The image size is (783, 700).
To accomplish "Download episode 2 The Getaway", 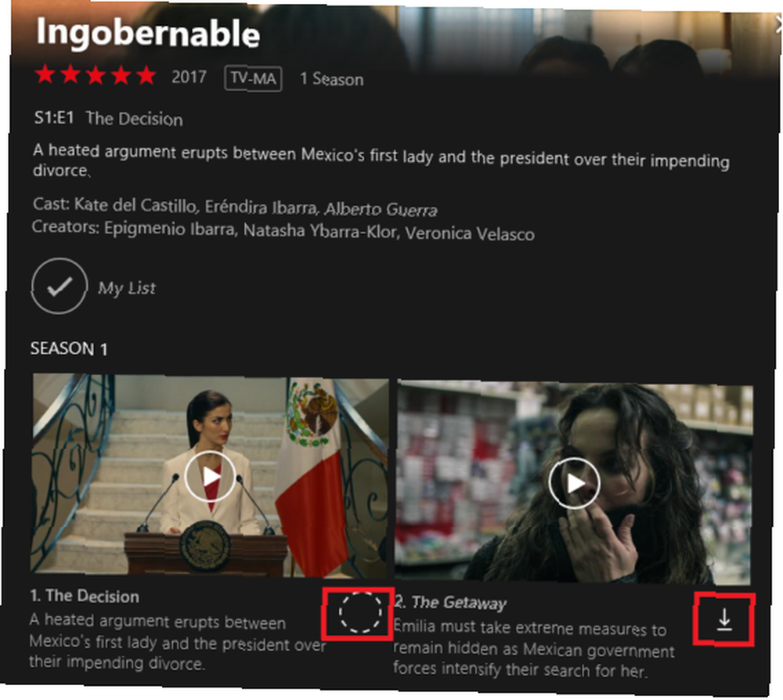I will pos(724,619).
